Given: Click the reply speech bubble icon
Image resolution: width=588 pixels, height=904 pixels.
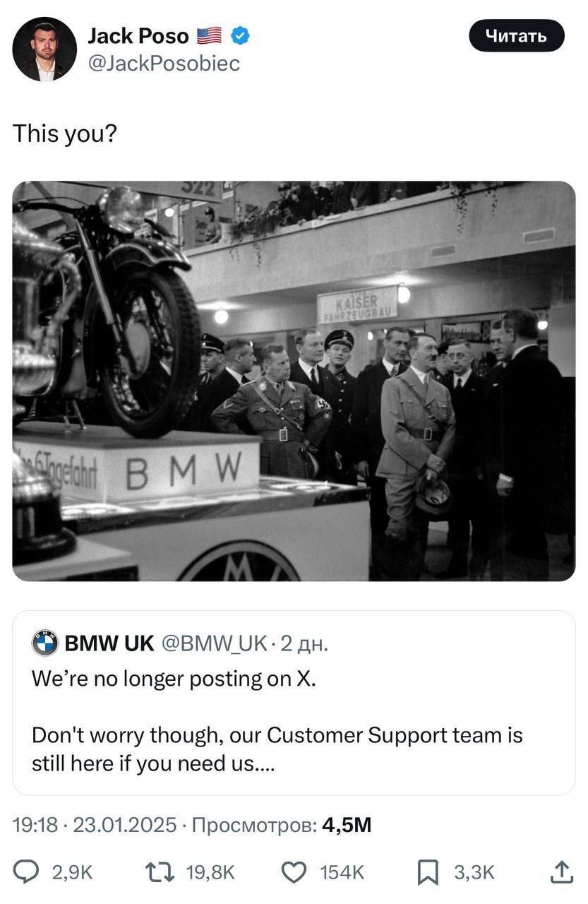Looking at the screenshot, I should (x=27, y=873).
